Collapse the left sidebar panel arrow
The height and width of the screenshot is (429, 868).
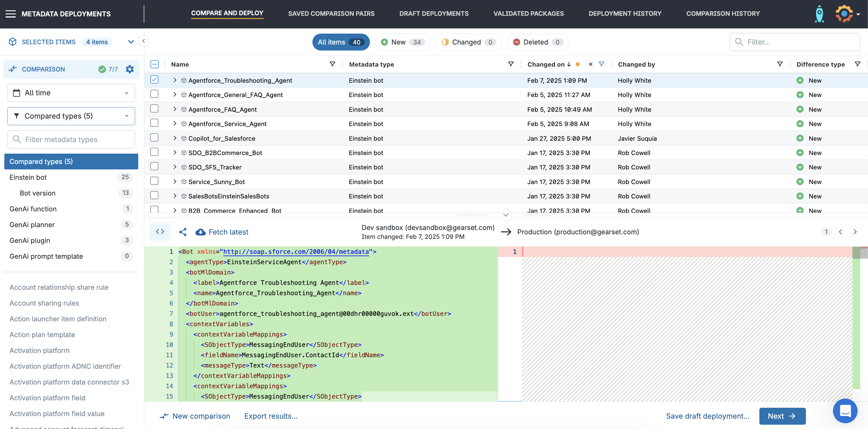pos(143,41)
